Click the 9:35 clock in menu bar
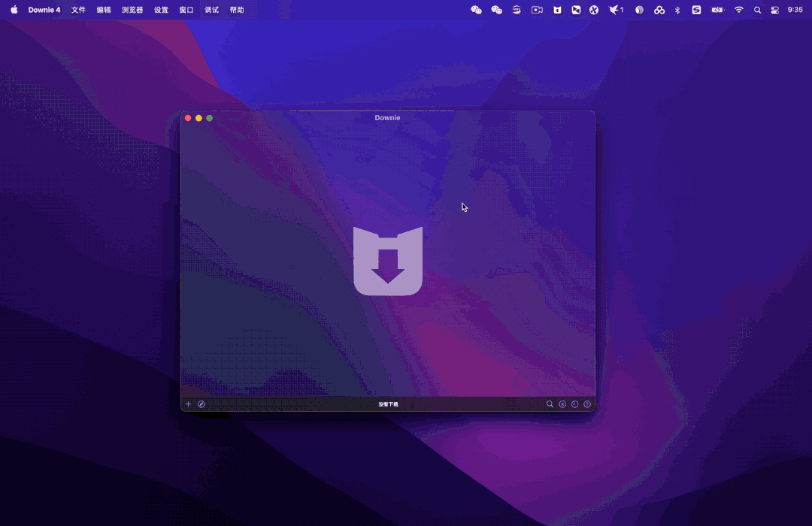Screen dimensions: 812x526 (x=795, y=10)
